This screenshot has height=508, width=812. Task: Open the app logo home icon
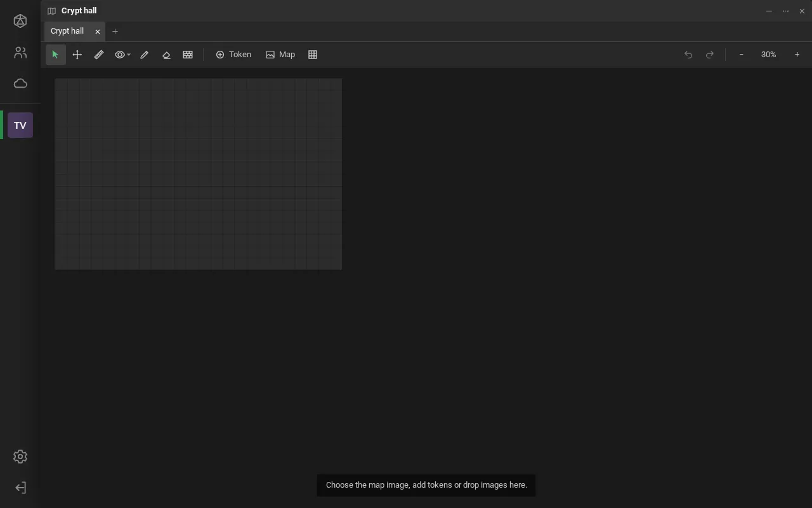click(x=20, y=21)
